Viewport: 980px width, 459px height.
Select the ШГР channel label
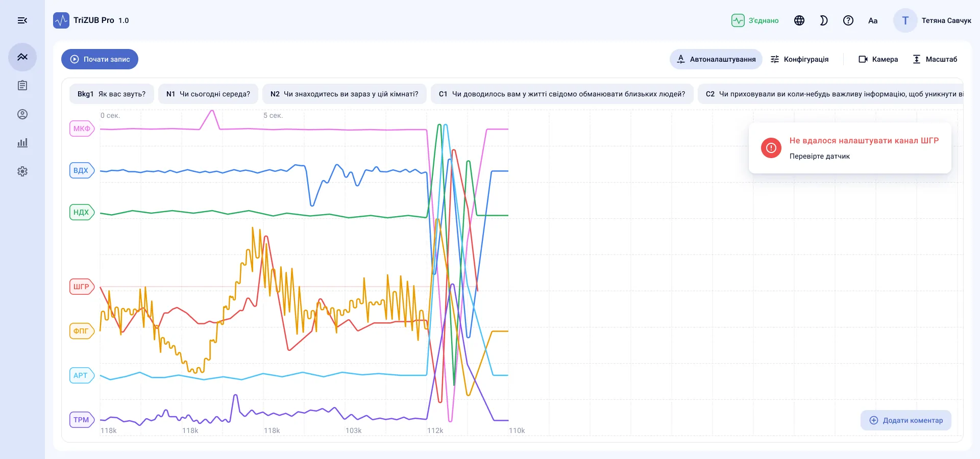tap(82, 287)
